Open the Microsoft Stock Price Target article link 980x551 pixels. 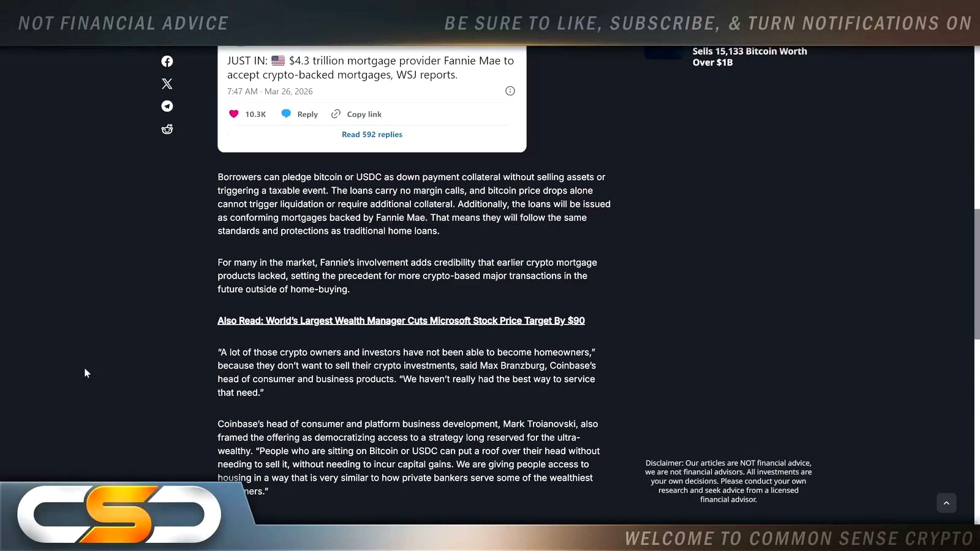401,321
